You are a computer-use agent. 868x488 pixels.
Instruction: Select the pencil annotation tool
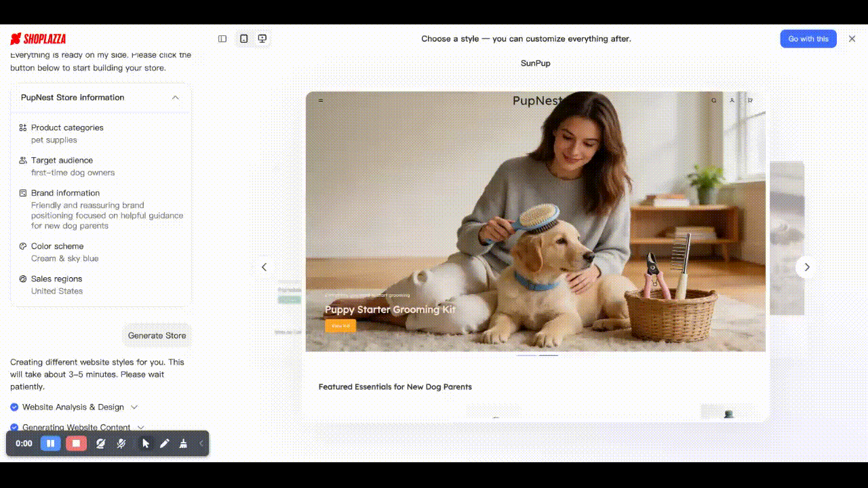[165, 443]
